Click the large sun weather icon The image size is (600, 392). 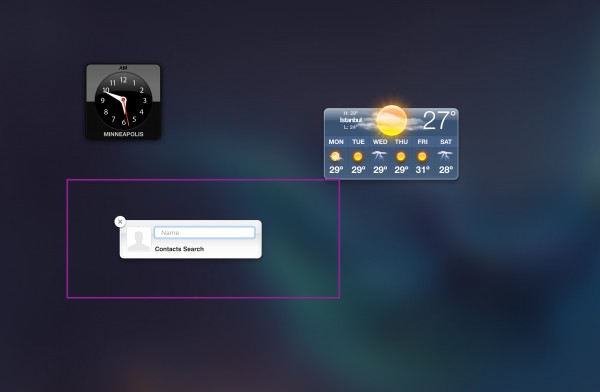pyautogui.click(x=391, y=120)
